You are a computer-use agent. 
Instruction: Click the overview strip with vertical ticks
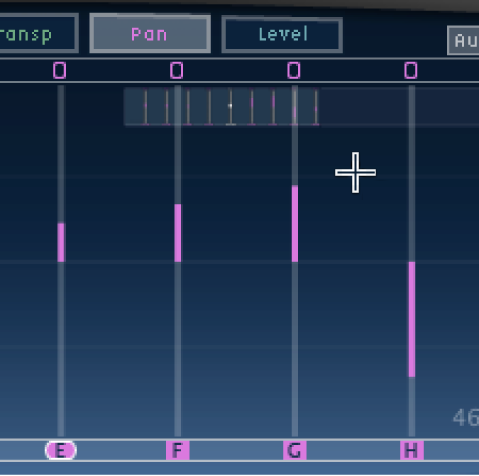point(221,107)
